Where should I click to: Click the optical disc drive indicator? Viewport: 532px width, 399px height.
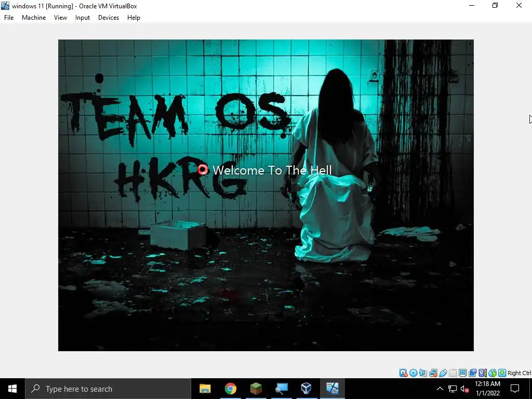click(x=413, y=373)
